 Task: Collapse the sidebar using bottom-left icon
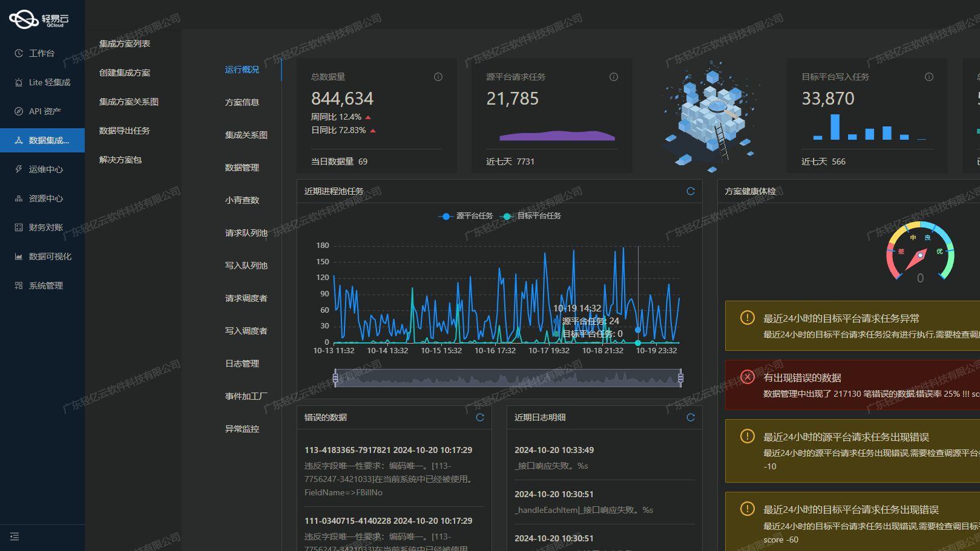[x=15, y=536]
